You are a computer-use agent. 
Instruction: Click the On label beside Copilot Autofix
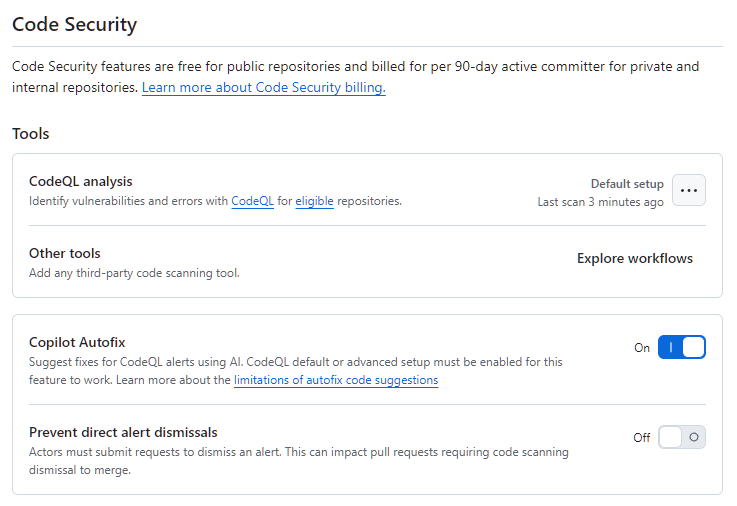click(642, 348)
